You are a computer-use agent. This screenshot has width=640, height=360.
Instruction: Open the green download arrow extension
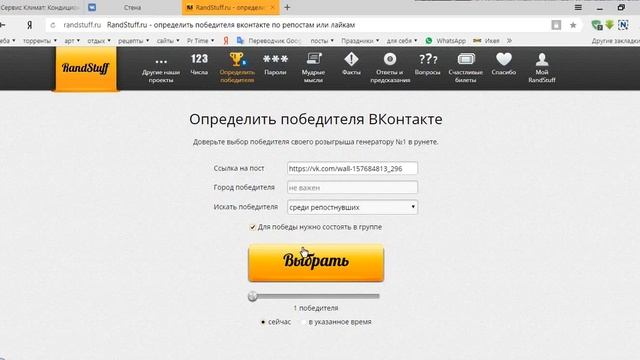click(609, 25)
